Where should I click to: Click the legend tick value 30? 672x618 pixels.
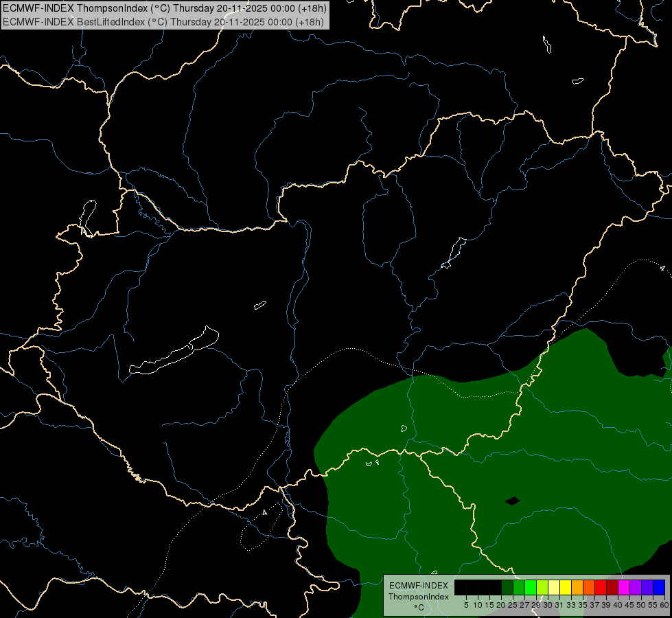point(548,605)
